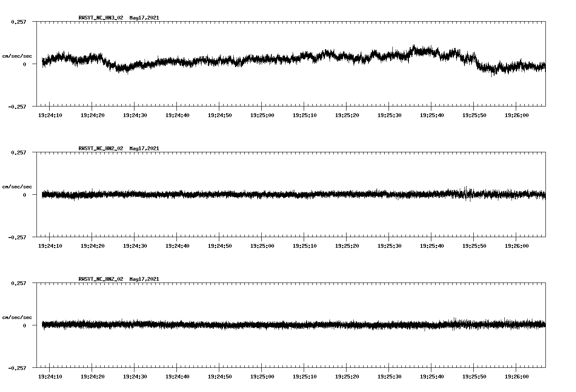Click the cm/sec/sec label of top seismogram
The width and height of the screenshot is (576, 392).
[x=17, y=56]
